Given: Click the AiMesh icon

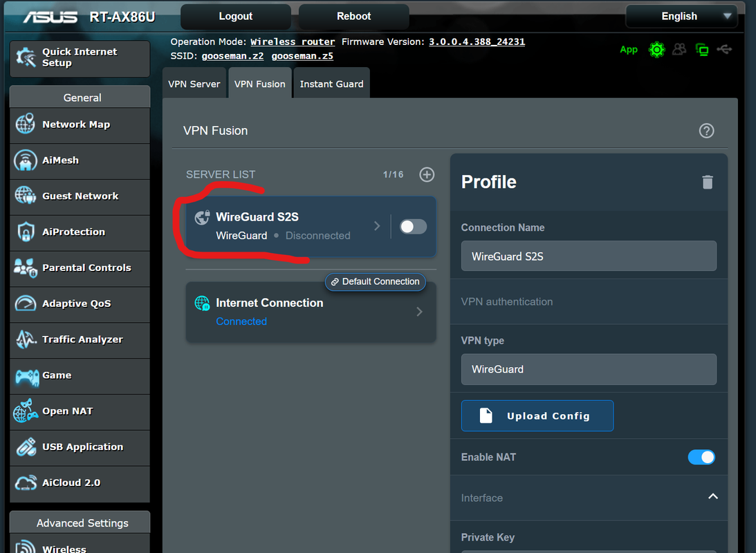Looking at the screenshot, I should click(25, 160).
